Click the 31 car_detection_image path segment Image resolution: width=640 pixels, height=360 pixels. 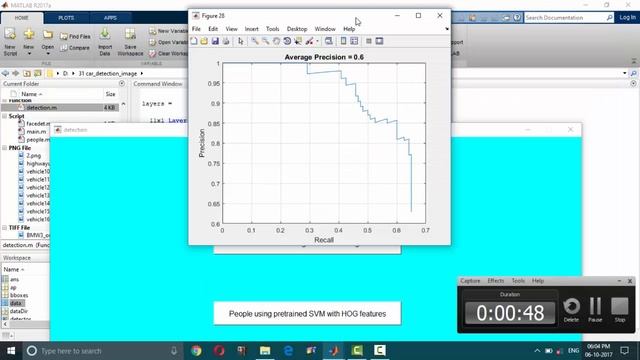(x=108, y=73)
